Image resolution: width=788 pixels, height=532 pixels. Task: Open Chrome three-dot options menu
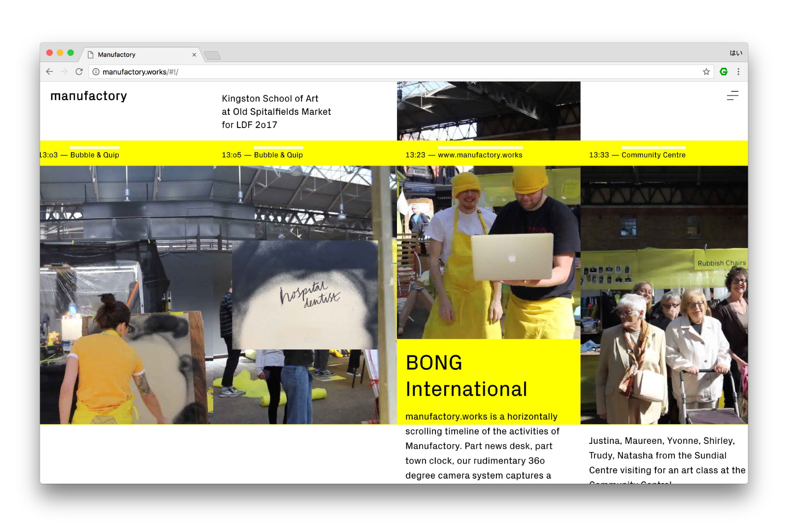pos(738,72)
